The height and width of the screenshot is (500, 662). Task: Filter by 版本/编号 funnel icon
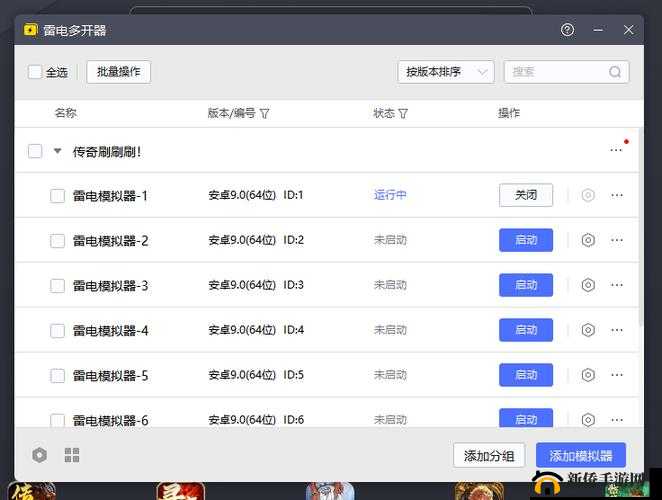coord(264,114)
